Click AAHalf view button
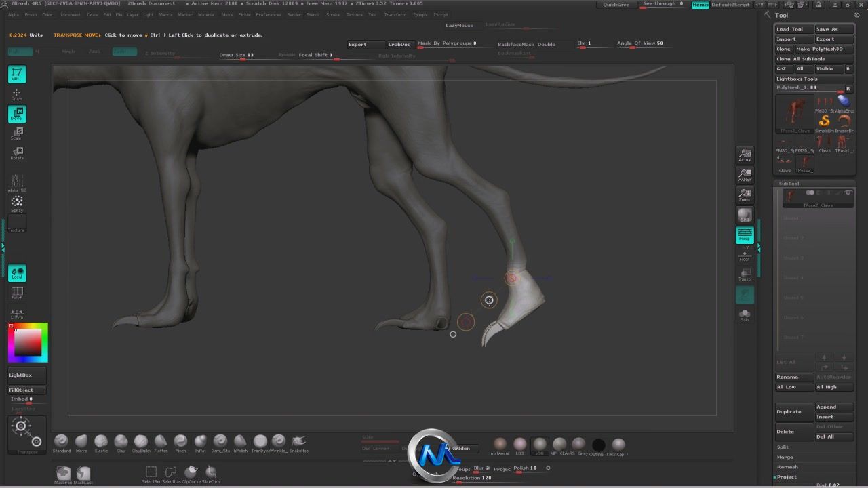The width and height of the screenshot is (868, 488). [745, 176]
